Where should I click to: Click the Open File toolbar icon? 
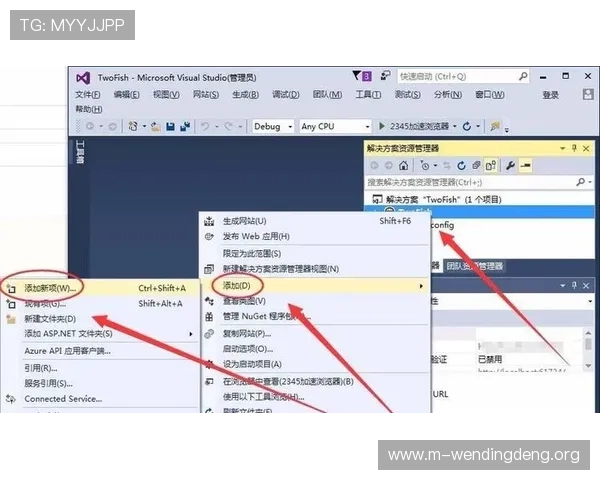pos(155,126)
